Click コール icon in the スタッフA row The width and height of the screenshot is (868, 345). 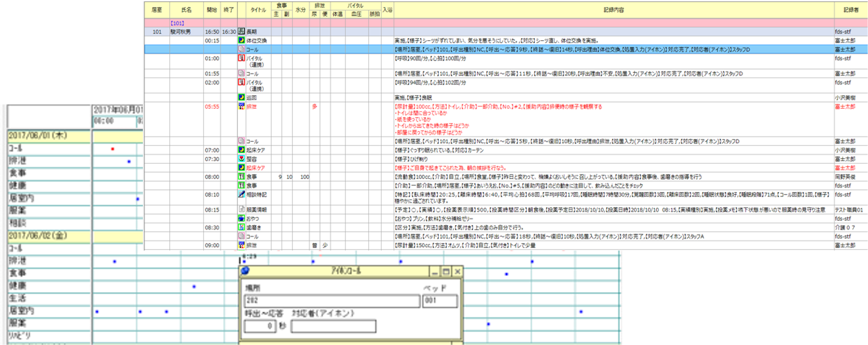(x=241, y=236)
